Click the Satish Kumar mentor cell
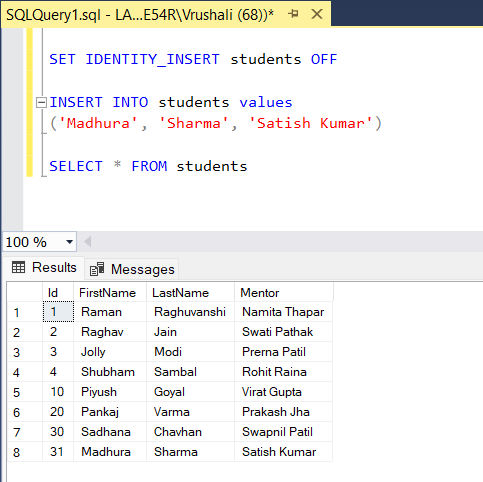 284,452
